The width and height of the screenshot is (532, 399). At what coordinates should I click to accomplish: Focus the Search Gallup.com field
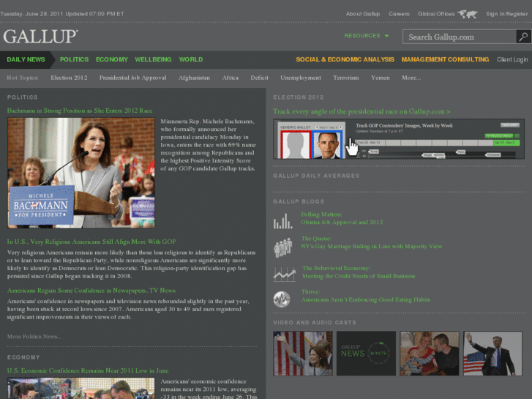tap(460, 37)
